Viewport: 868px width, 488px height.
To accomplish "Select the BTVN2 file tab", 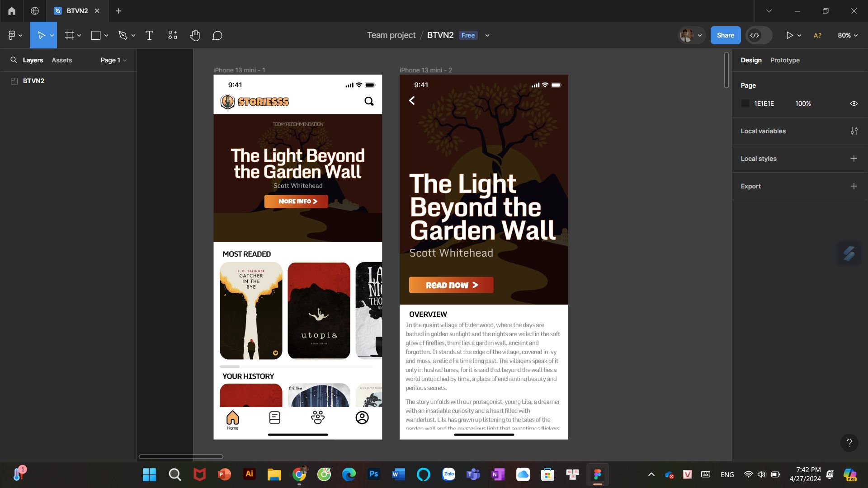I will [77, 11].
